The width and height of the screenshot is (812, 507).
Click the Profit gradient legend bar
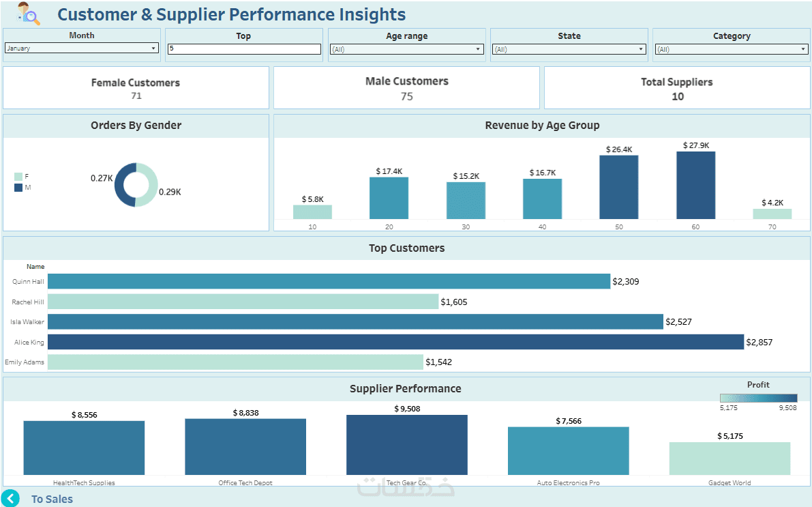[x=758, y=398]
